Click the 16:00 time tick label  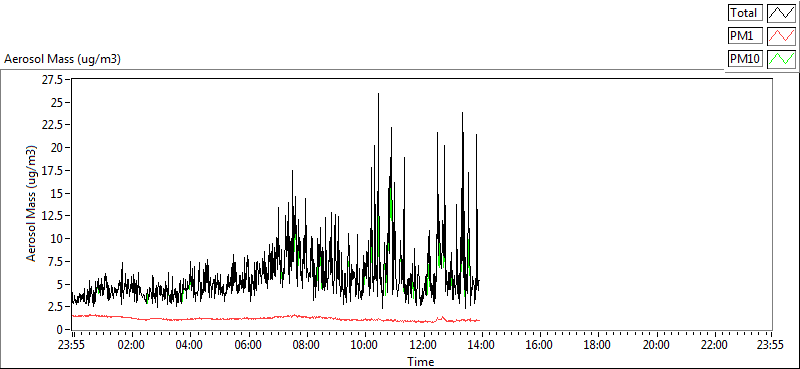point(539,345)
